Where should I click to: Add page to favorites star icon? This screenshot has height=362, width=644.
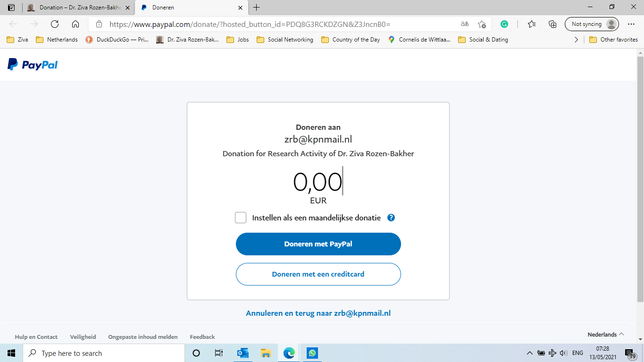(482, 24)
